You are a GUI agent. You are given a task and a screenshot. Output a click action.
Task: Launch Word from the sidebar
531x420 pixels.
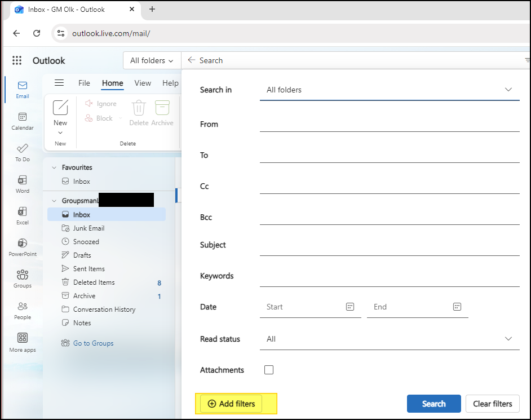pyautogui.click(x=23, y=184)
